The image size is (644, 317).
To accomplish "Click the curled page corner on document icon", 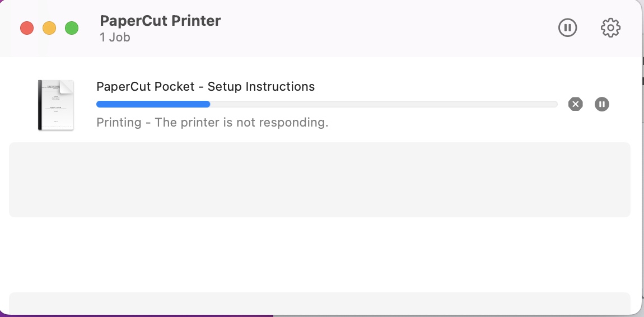I will click(67, 87).
